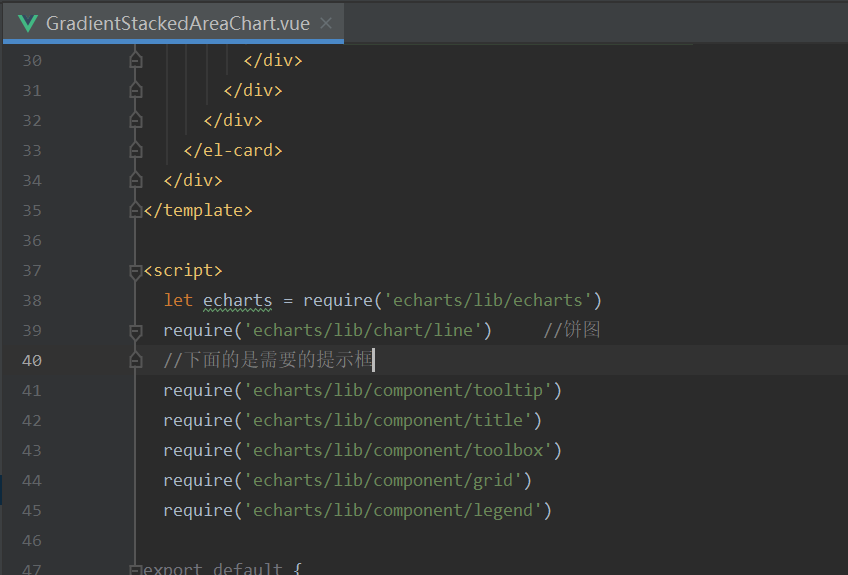Image resolution: width=848 pixels, height=575 pixels.
Task: Place cursor in </template> closing tag
Action: pos(198,210)
